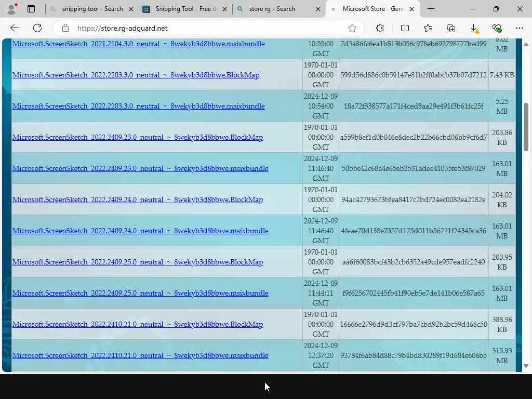Open the Favorites list icon
This screenshot has width=532, height=399.
[428, 28]
